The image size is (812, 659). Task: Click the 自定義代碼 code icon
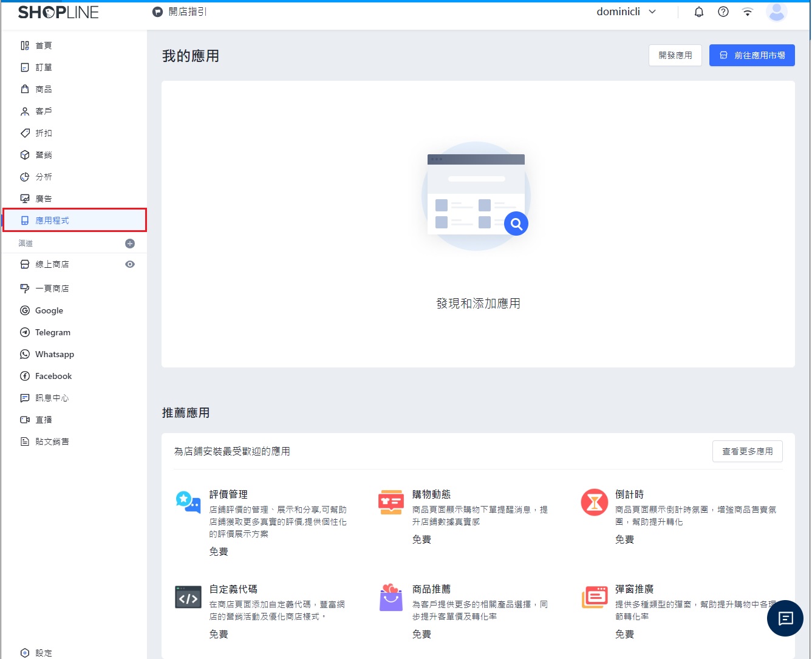point(188,597)
